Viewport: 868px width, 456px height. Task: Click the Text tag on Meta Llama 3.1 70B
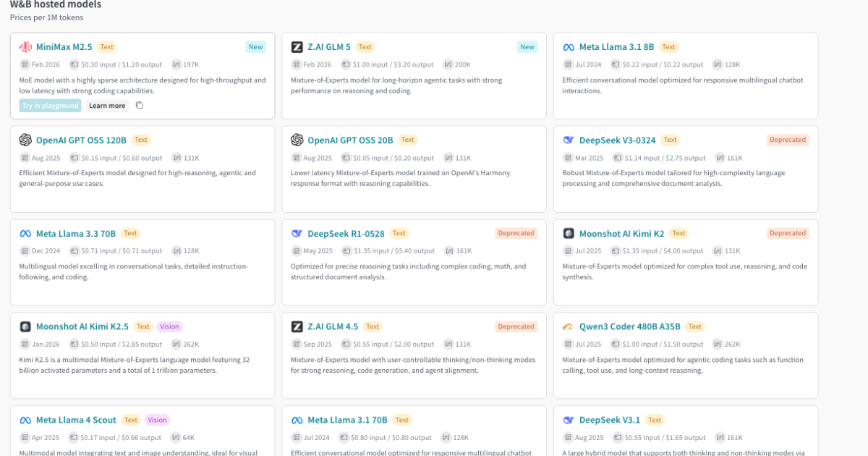click(402, 420)
